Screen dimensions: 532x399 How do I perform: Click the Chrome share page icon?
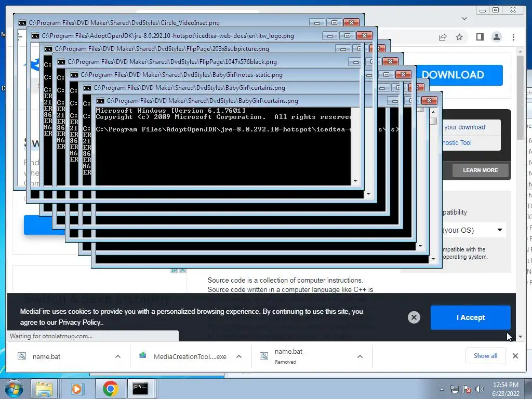click(443, 37)
